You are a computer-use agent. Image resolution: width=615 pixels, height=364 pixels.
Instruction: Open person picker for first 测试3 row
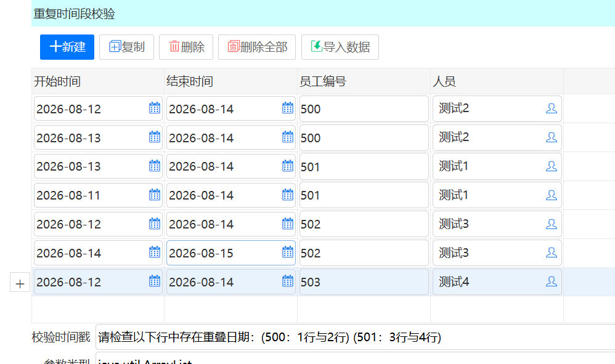click(552, 225)
